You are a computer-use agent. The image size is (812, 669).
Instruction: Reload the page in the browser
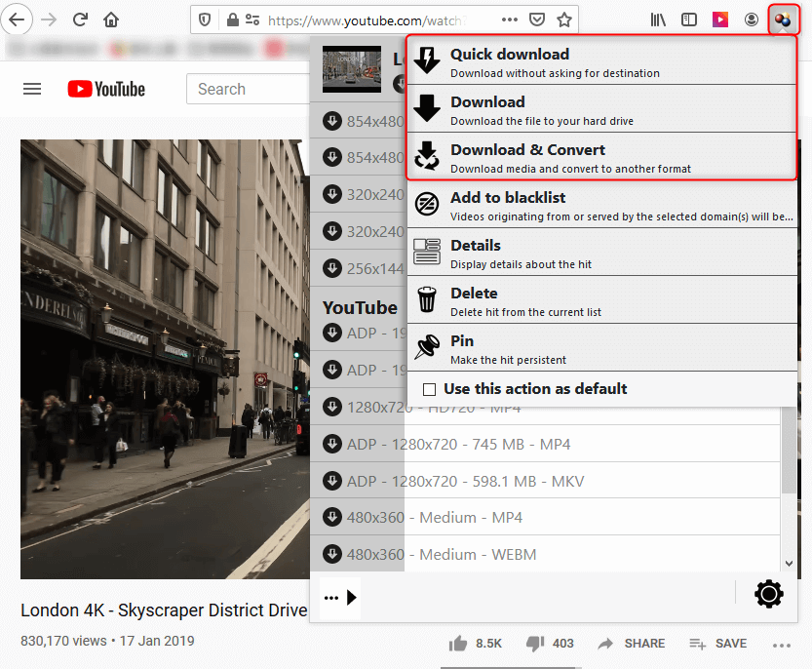[x=80, y=20]
